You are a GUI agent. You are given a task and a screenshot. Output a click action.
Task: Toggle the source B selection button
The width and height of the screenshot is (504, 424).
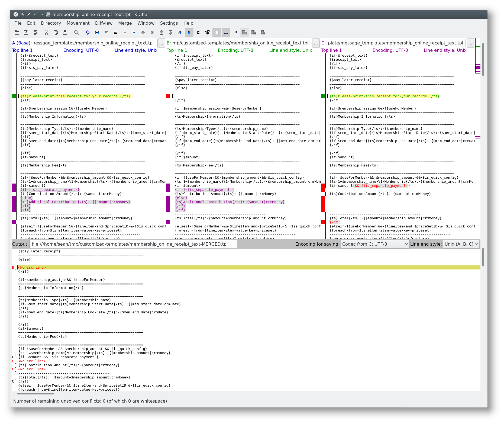pos(189,33)
